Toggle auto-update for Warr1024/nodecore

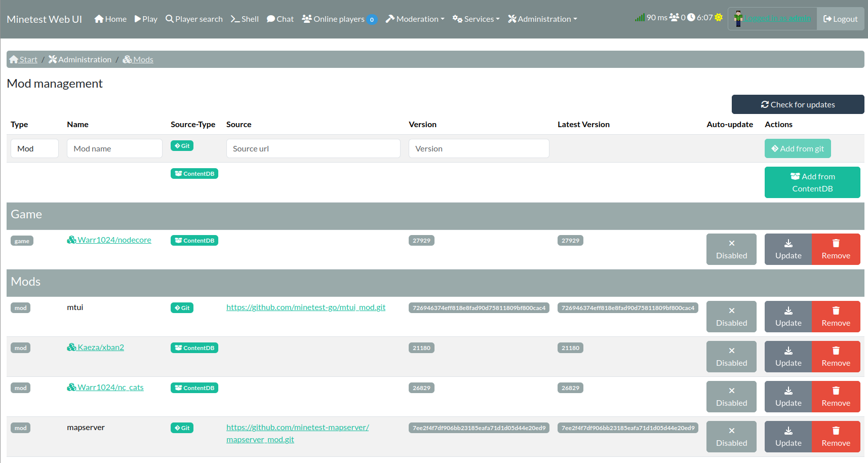pyautogui.click(x=731, y=249)
